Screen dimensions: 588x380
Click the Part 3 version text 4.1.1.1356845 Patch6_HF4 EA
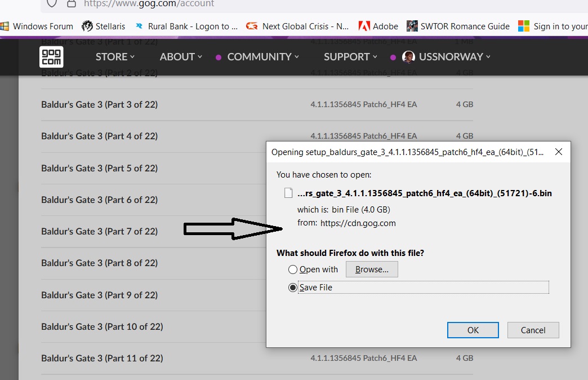tap(364, 104)
